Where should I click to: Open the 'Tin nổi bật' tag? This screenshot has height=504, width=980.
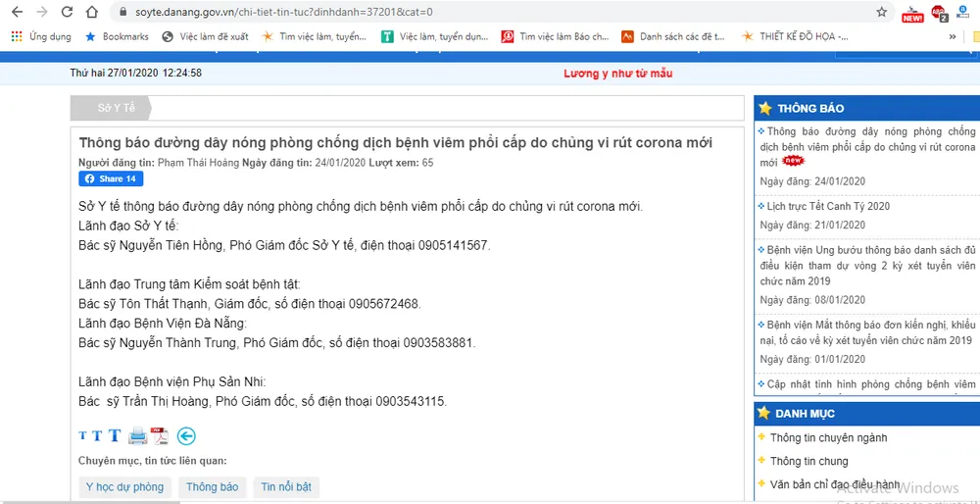pyautogui.click(x=287, y=487)
